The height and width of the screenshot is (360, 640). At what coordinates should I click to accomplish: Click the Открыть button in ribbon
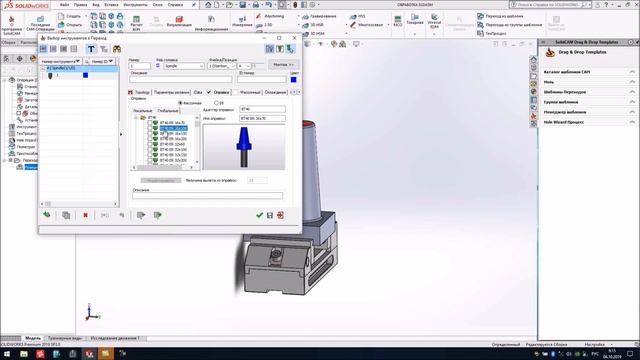coord(70,24)
